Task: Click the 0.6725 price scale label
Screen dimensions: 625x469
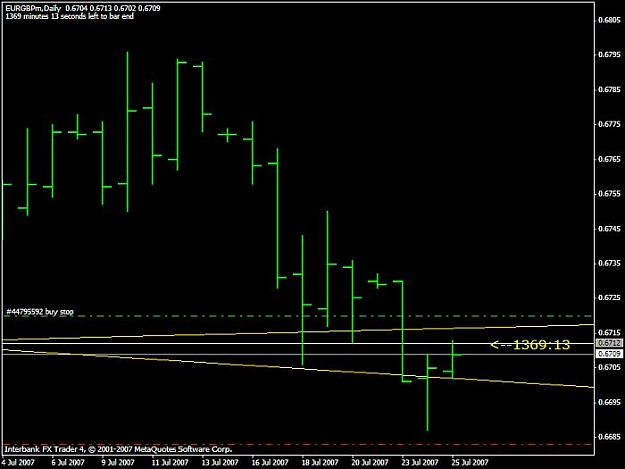Action: tap(609, 298)
